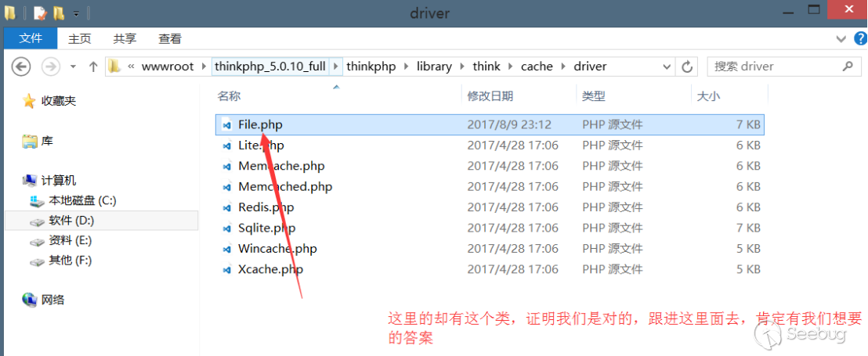The height and width of the screenshot is (356, 868).
Task: Click library in the address path
Action: [x=433, y=67]
